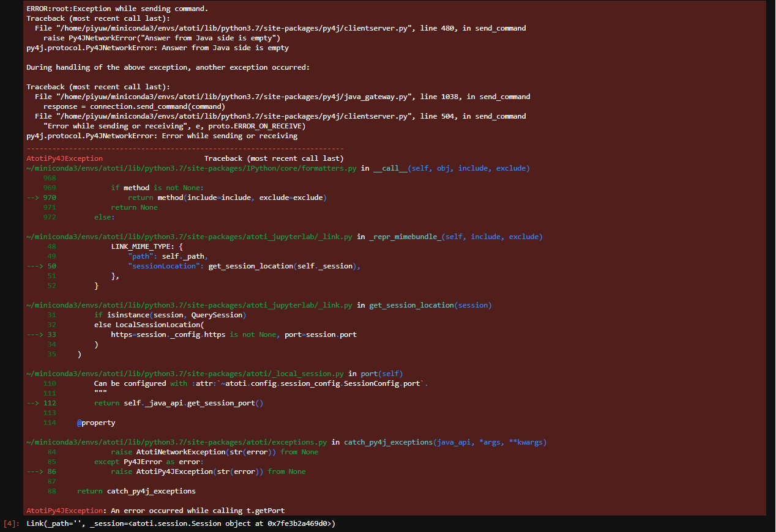Click the AtotiPy4JException label near the traceback header
This screenshot has height=532, width=776.
point(64,158)
